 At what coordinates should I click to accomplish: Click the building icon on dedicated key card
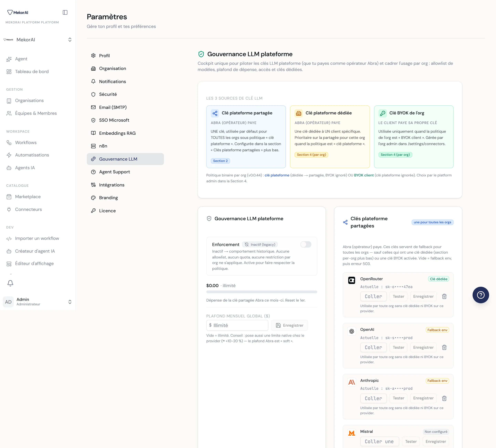coord(299,113)
